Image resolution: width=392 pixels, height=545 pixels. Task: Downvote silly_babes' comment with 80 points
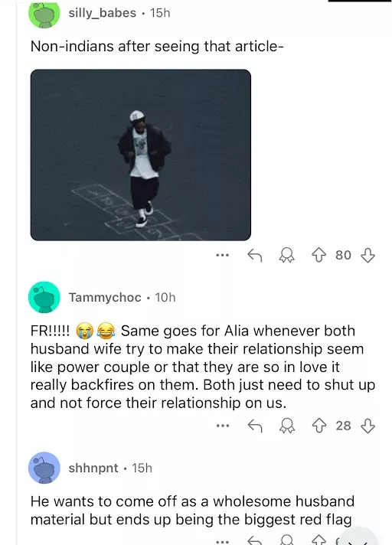click(367, 256)
